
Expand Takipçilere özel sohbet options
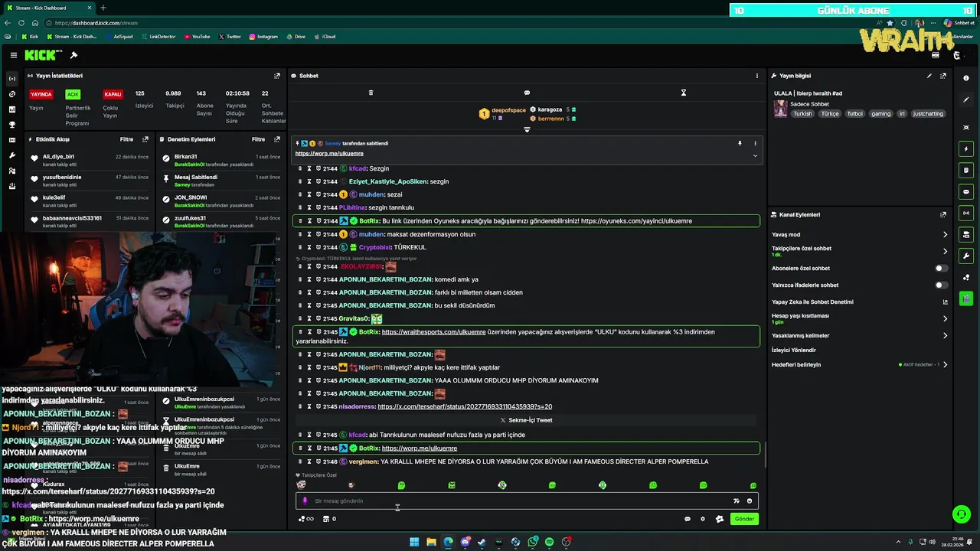tap(945, 251)
